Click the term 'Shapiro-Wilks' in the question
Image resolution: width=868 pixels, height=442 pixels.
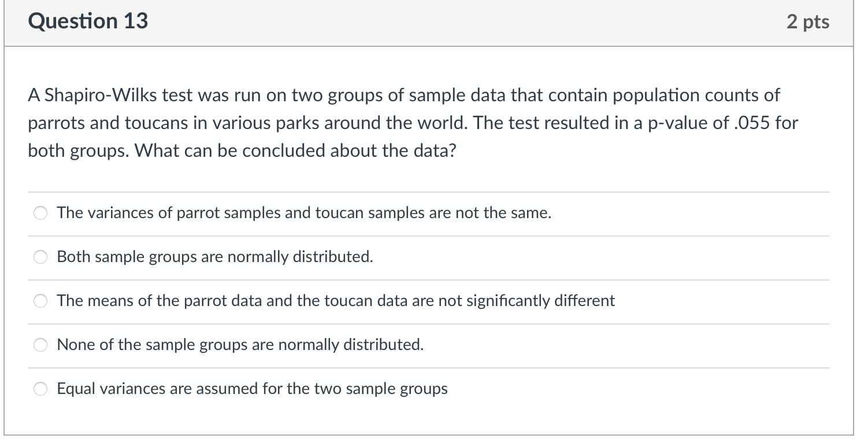(x=101, y=95)
